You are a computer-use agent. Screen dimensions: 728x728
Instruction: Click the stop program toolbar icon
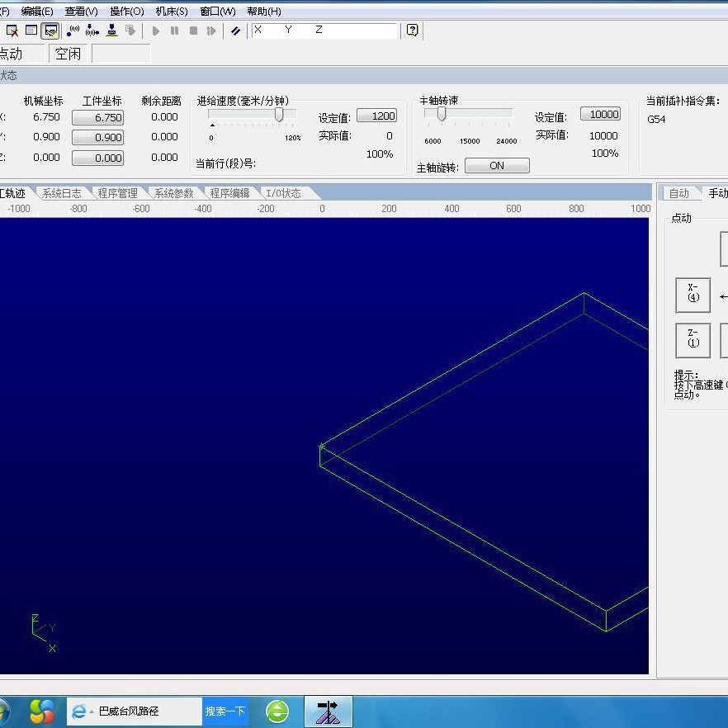(192, 31)
